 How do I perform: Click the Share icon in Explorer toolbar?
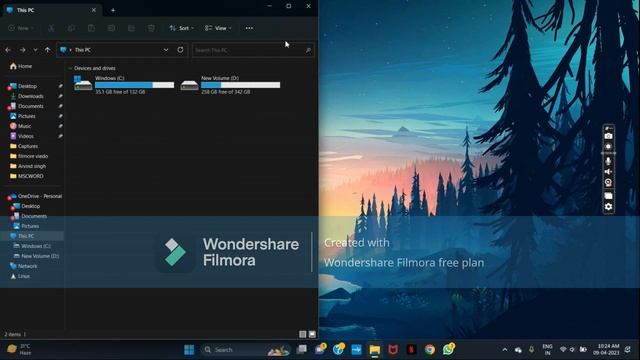tap(131, 28)
